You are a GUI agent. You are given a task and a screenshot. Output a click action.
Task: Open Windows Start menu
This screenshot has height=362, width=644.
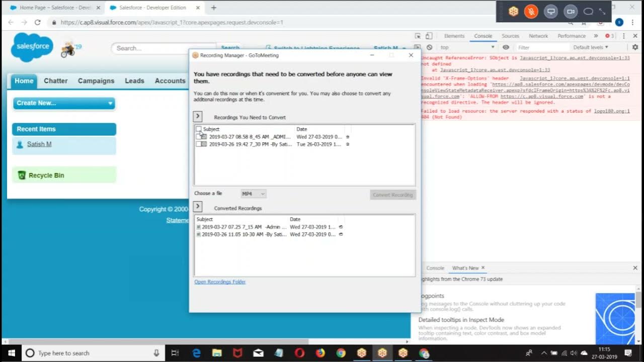coord(11,353)
